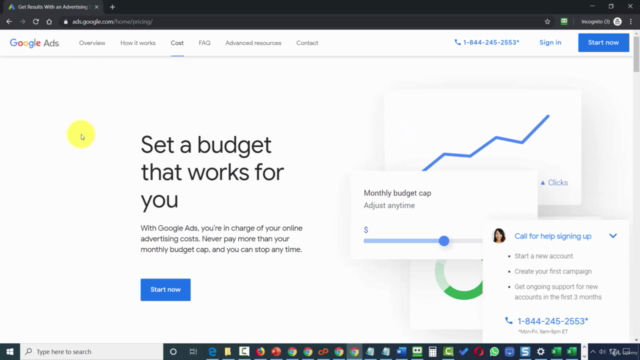
Task: Open WhatsApp from the taskbar
Action: tap(494, 351)
